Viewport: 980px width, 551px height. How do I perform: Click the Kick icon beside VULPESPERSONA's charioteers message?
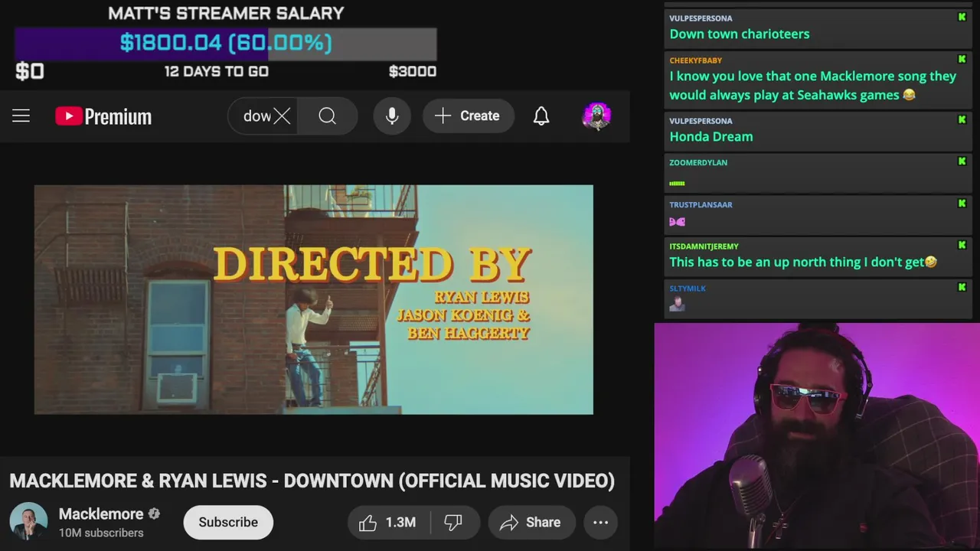point(962,17)
